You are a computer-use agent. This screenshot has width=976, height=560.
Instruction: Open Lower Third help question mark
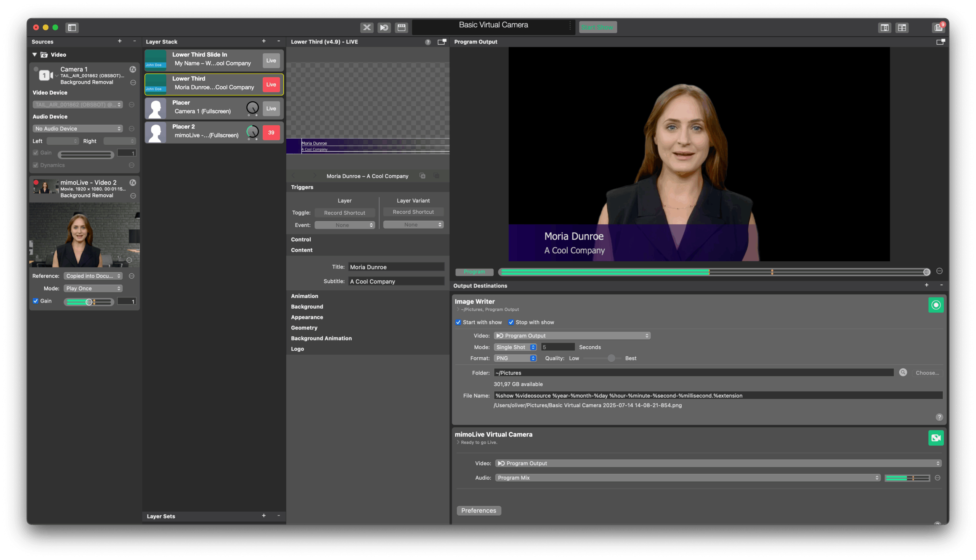click(428, 42)
